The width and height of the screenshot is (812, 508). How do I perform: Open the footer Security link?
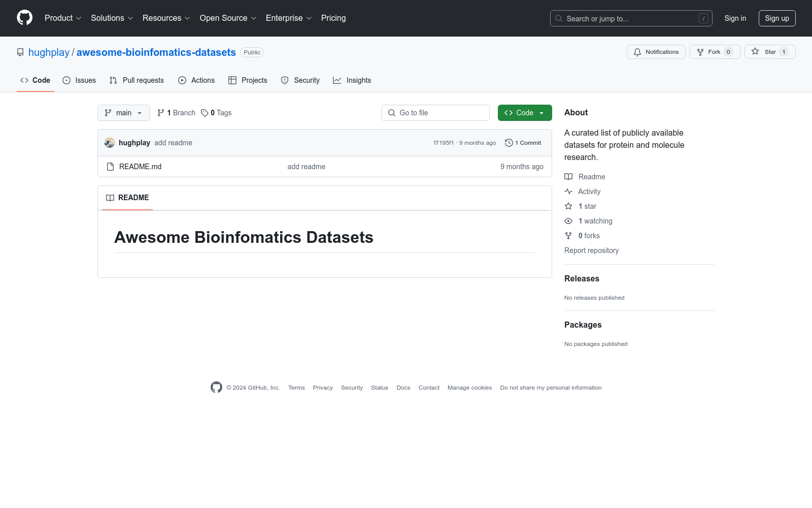coord(352,388)
